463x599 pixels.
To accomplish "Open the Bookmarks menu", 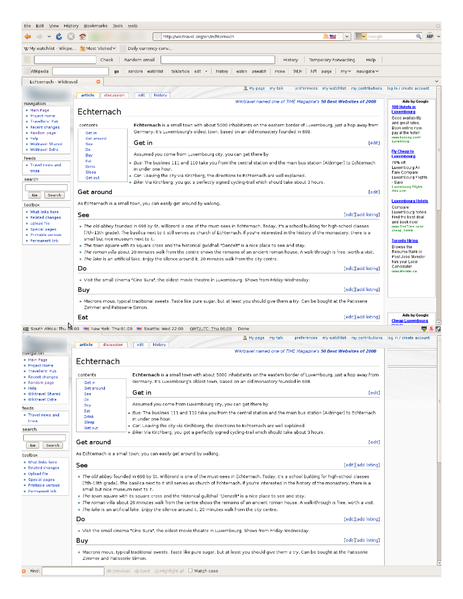I will (96, 26).
